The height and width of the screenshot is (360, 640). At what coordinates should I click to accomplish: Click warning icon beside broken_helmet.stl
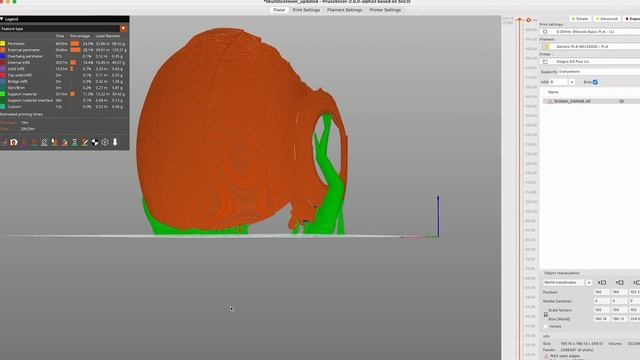(x=550, y=101)
